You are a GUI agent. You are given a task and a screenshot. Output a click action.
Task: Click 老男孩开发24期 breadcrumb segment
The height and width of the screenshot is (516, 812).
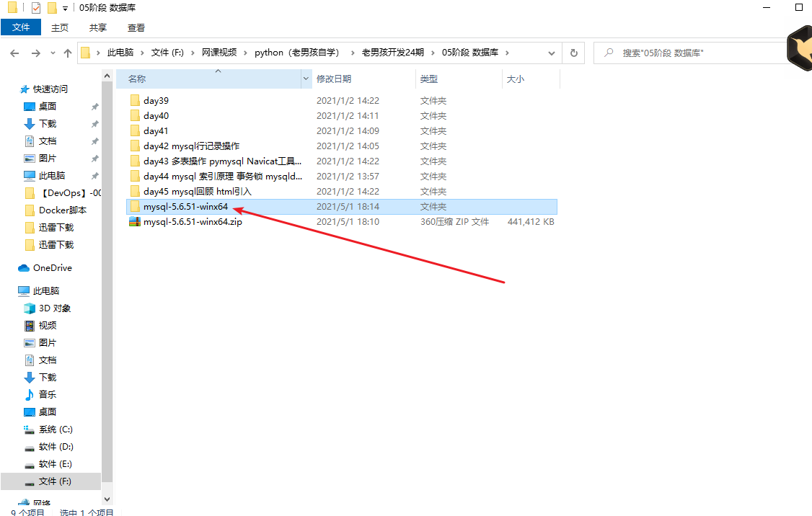coord(392,53)
